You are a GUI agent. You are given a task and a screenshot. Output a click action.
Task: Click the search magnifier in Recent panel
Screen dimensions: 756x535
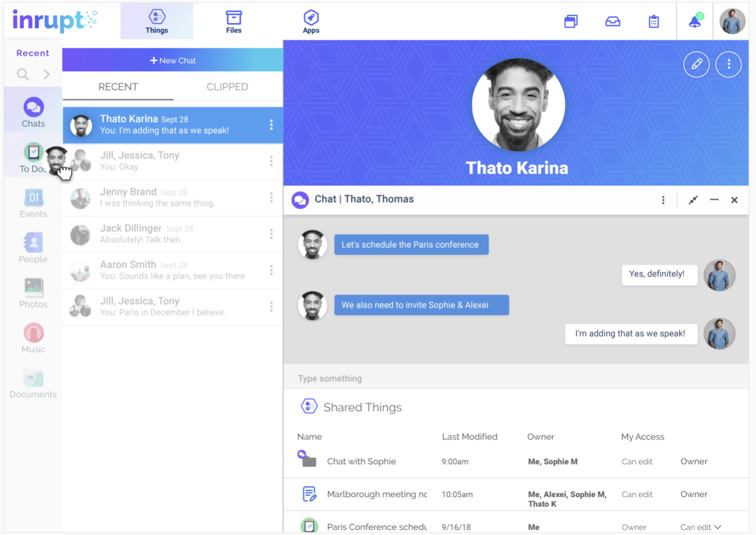[22, 74]
